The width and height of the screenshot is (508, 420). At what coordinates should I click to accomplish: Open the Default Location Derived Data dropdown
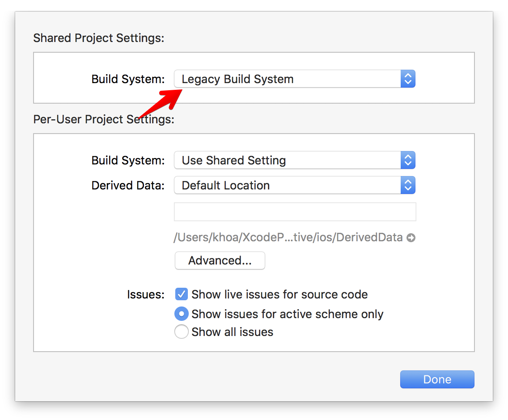tap(295, 185)
